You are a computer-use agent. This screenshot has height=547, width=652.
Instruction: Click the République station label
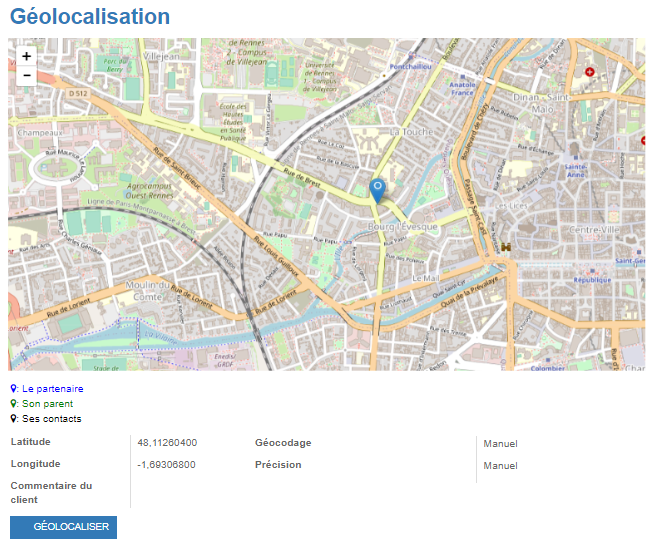click(592, 280)
